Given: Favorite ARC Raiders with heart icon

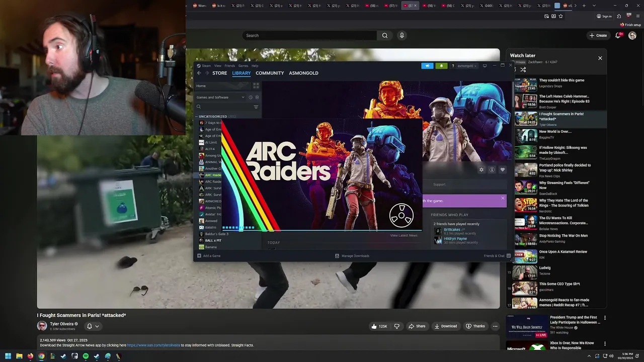Looking at the screenshot, I should click(x=502, y=170).
